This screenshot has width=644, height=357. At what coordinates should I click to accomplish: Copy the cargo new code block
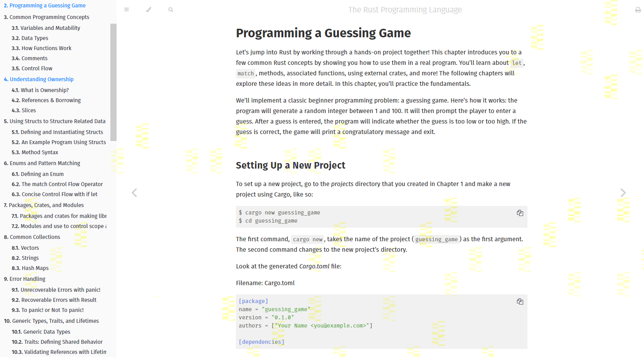pyautogui.click(x=520, y=213)
